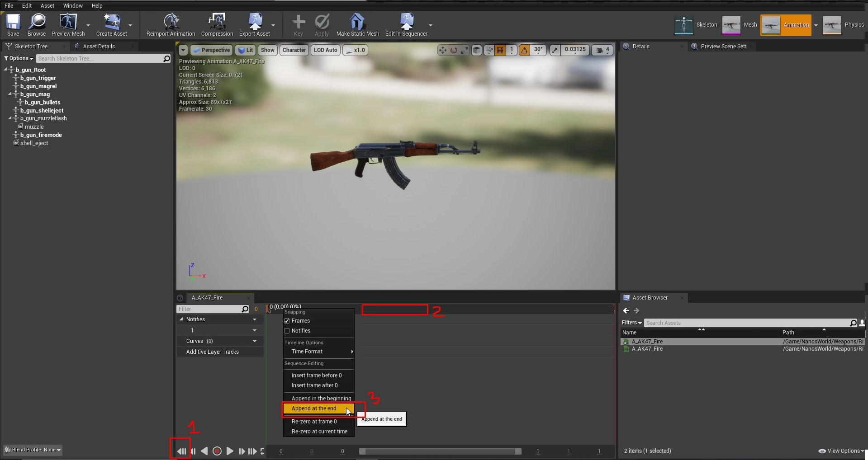Image resolution: width=868 pixels, height=460 pixels.
Task: Switch to Asset Details tab
Action: 99,47
